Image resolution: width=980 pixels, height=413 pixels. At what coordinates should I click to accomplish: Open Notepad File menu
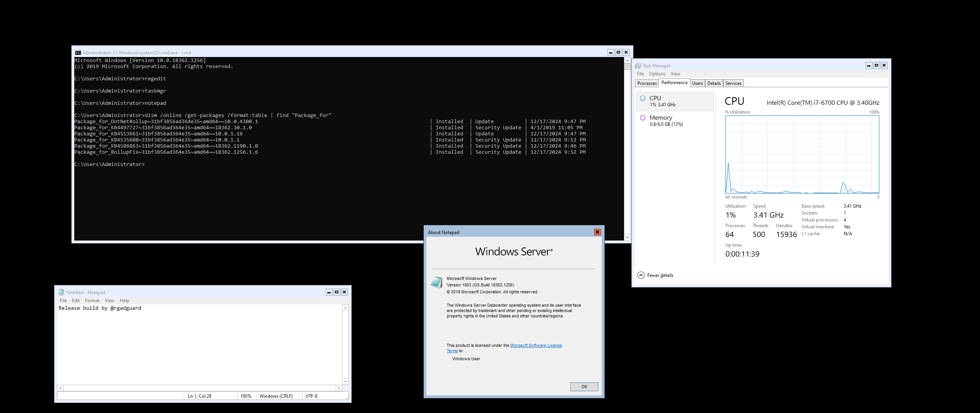(63, 301)
